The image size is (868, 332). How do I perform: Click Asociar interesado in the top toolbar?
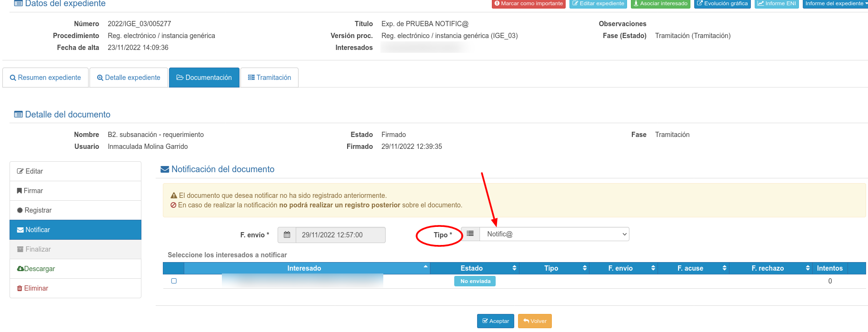[x=660, y=4]
